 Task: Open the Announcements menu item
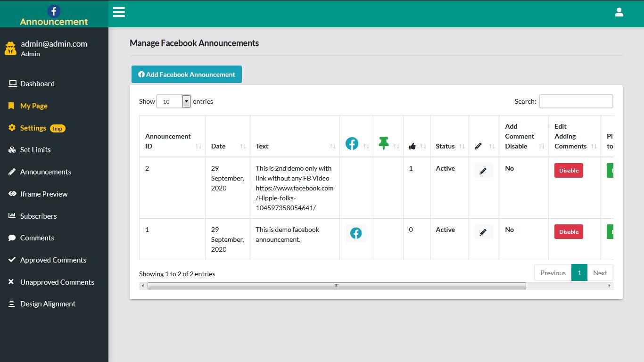(46, 172)
